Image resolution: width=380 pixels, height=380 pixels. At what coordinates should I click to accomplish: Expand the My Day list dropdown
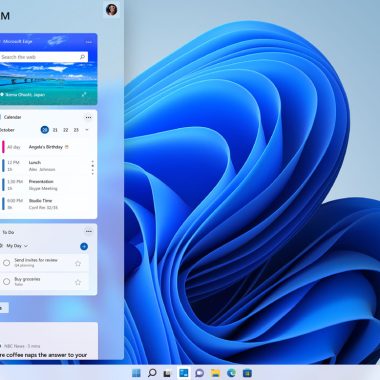pyautogui.click(x=26, y=246)
